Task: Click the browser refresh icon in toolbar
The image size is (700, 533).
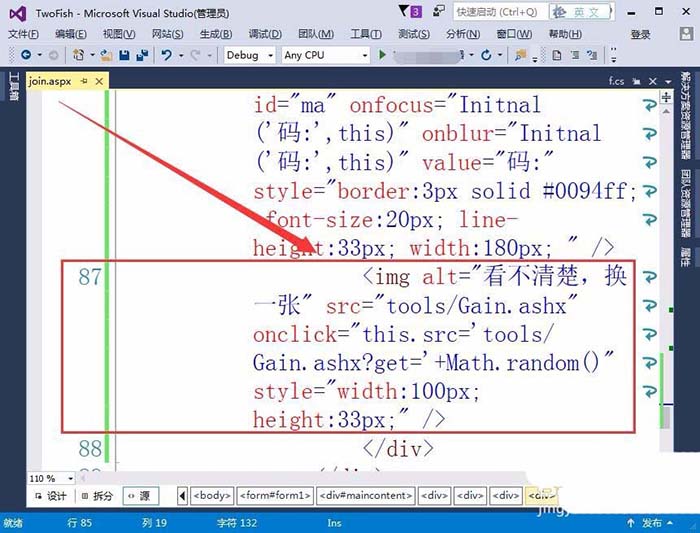Action: [x=486, y=55]
